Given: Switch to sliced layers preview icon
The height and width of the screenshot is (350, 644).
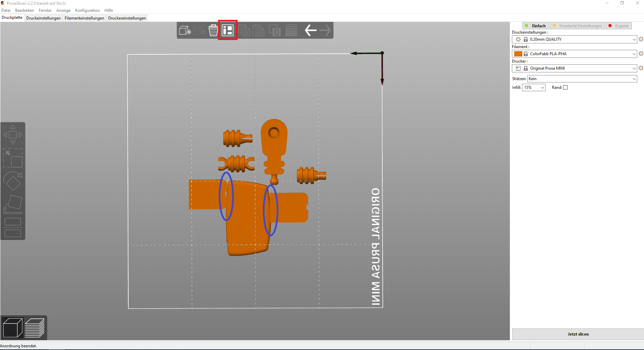Looking at the screenshot, I should click(35, 327).
